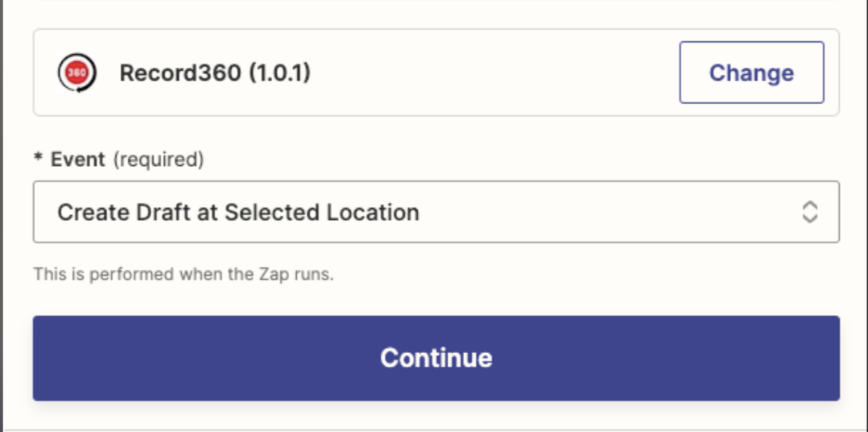This screenshot has width=868, height=432.
Task: Focus the Event selection input box
Action: (436, 212)
